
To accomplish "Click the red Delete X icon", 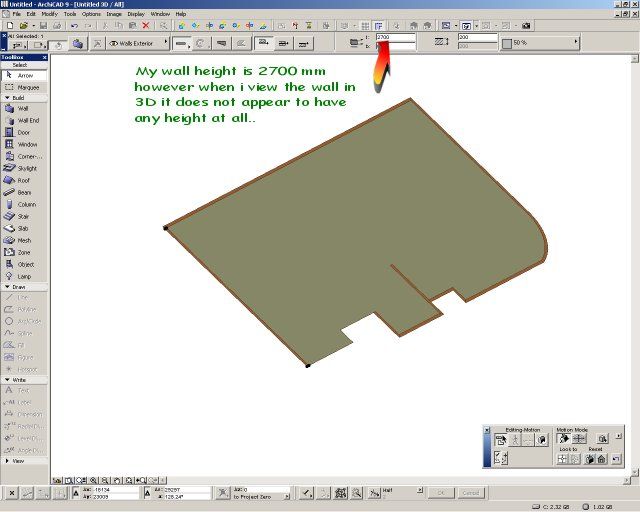I will [x=146, y=26].
